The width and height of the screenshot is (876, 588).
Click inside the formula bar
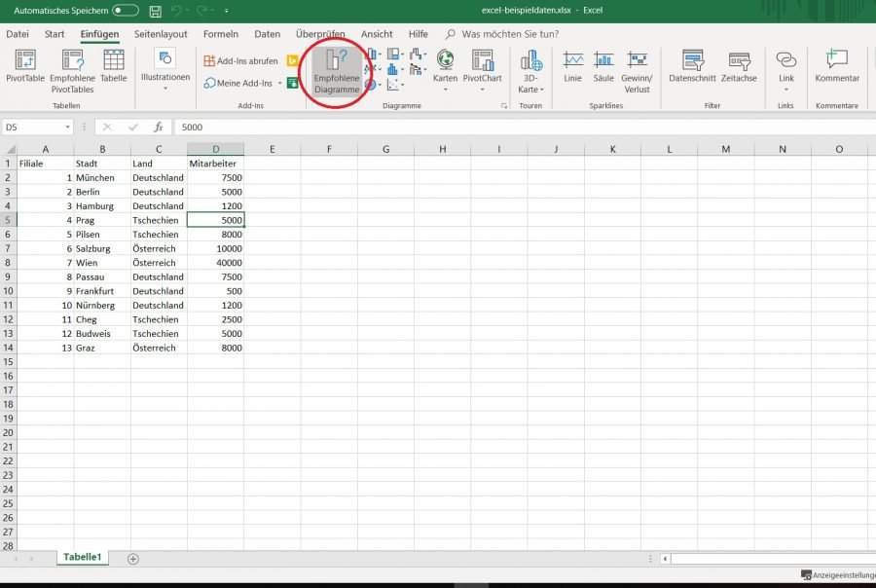292,127
